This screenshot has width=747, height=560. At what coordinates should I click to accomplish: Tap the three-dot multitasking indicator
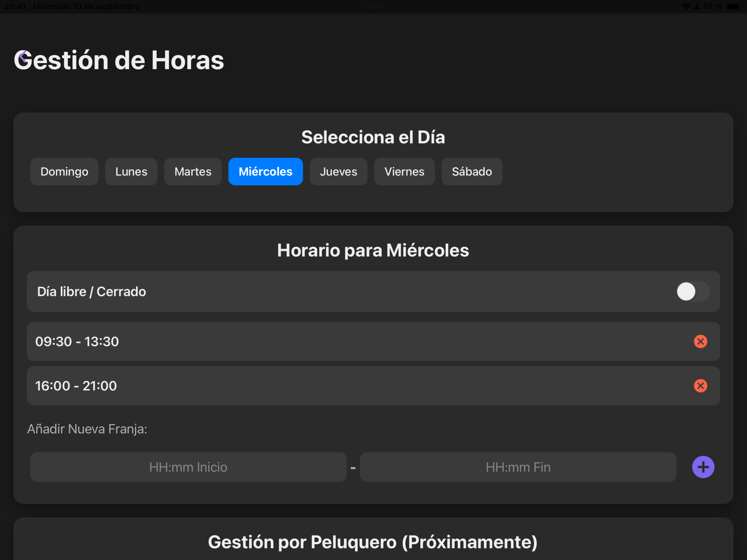coord(373,6)
